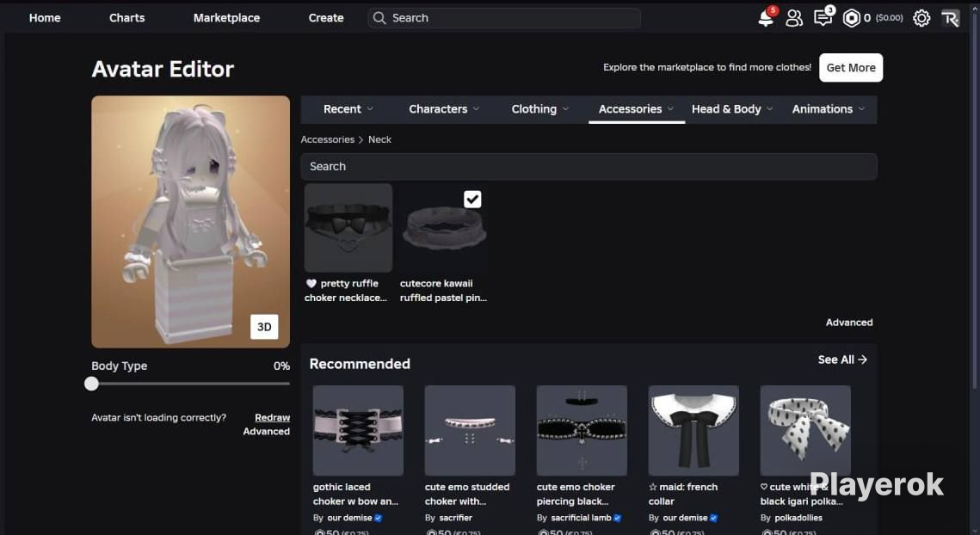Switch avatar preview to 3D
The height and width of the screenshot is (535, 980).
[x=264, y=327]
